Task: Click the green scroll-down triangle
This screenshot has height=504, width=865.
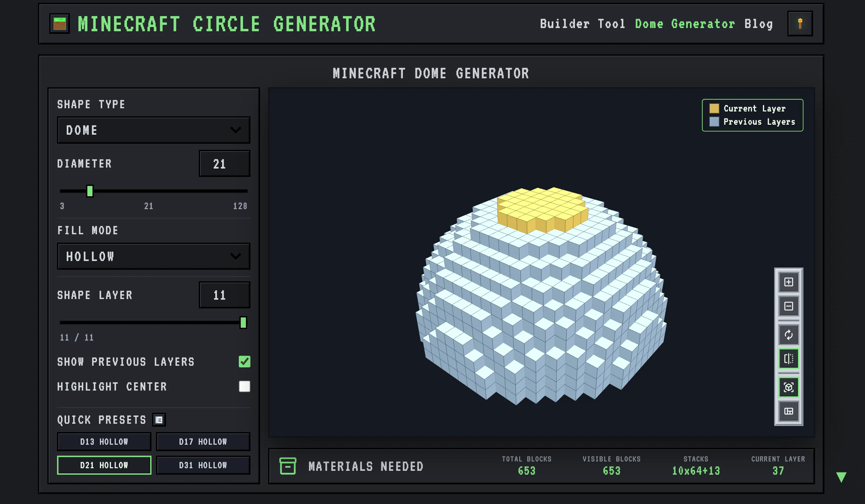Action: pos(841,477)
